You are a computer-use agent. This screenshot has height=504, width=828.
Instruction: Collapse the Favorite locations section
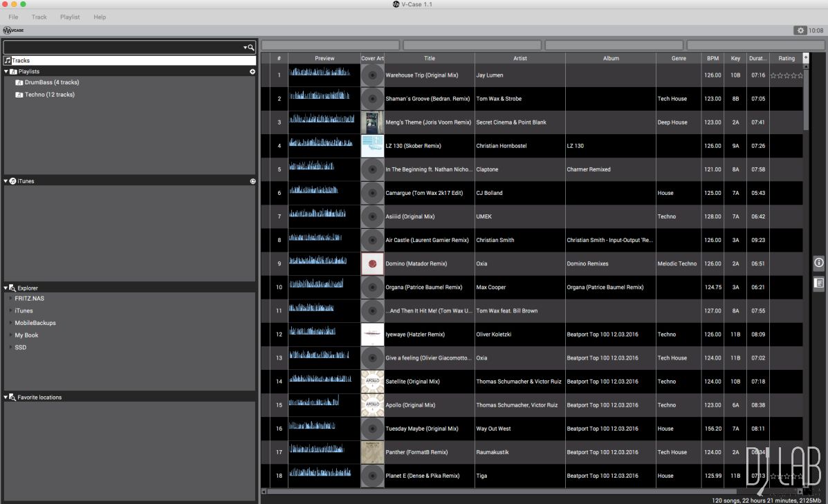[x=6, y=398]
